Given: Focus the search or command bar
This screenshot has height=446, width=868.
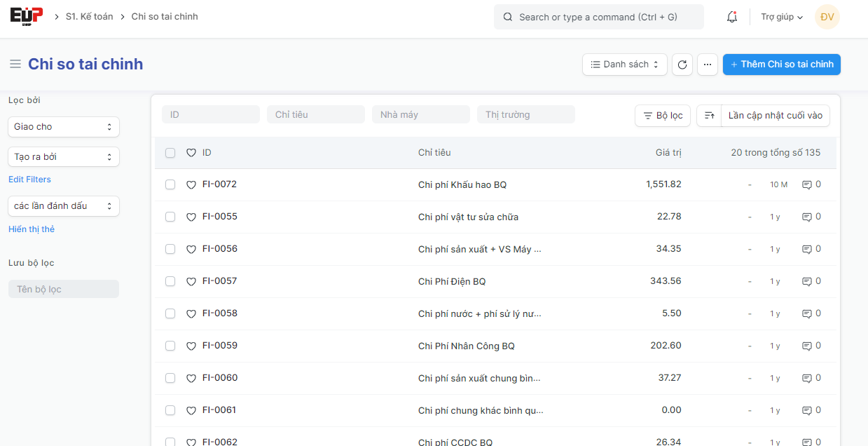Looking at the screenshot, I should tap(599, 17).
